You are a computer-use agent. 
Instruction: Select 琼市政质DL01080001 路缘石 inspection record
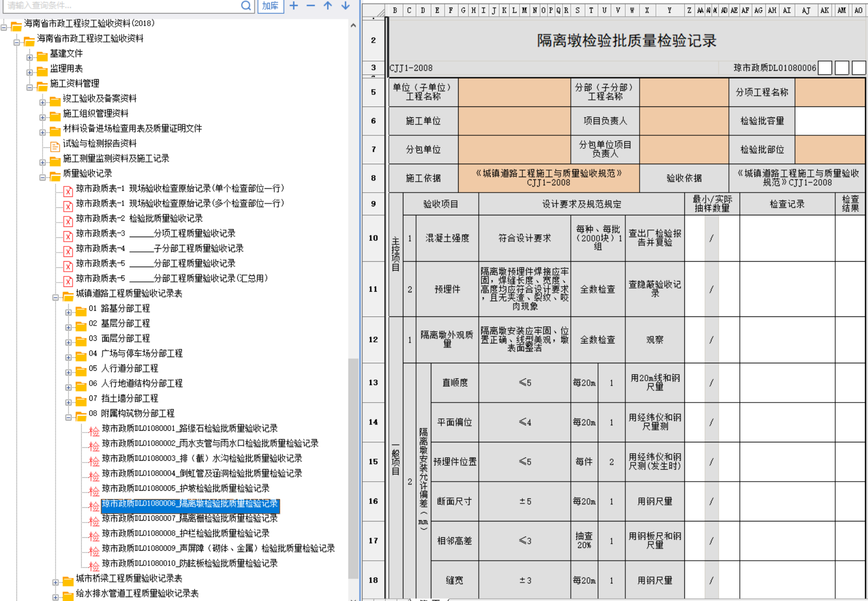189,429
